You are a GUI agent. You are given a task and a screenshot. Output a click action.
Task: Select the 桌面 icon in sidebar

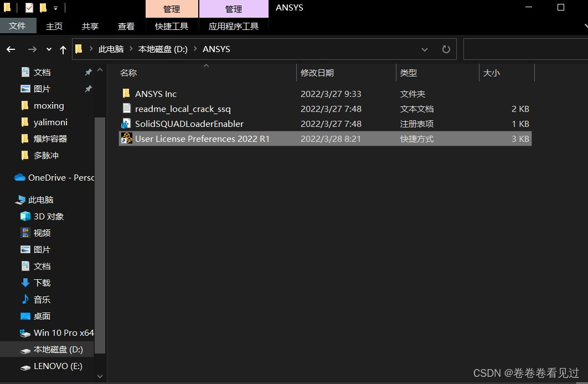(x=25, y=316)
